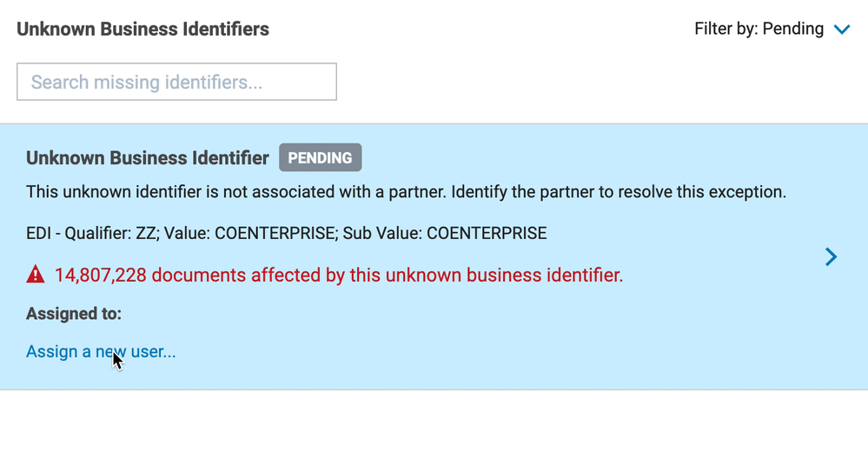
Task: Open the 'Filter by: Pending' dropdown label
Action: coord(759,29)
